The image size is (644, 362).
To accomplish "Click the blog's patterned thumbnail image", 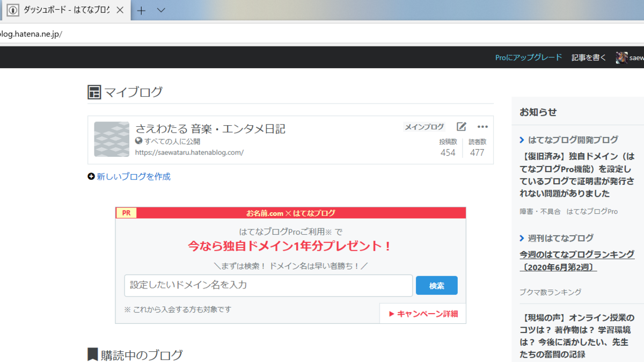I will [111, 138].
